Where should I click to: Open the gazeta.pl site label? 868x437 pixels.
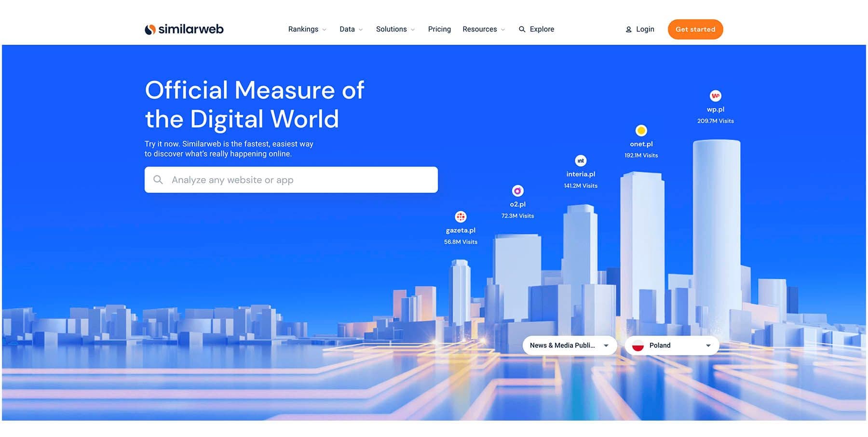tap(461, 230)
